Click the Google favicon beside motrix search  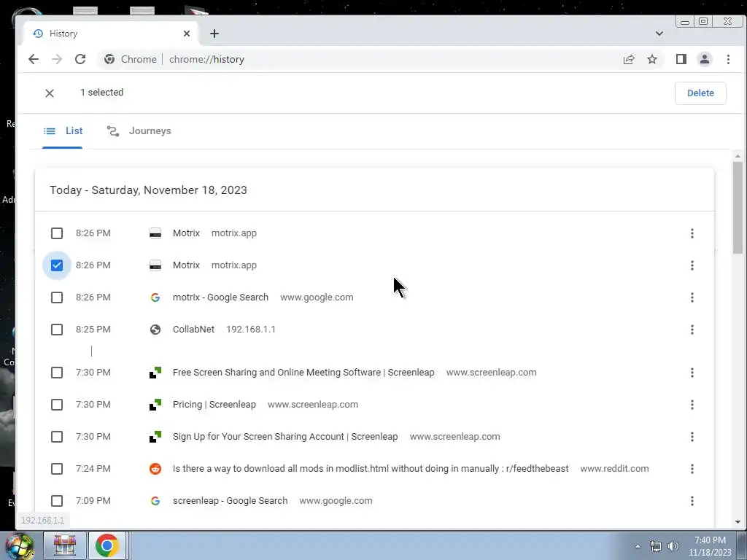(155, 297)
